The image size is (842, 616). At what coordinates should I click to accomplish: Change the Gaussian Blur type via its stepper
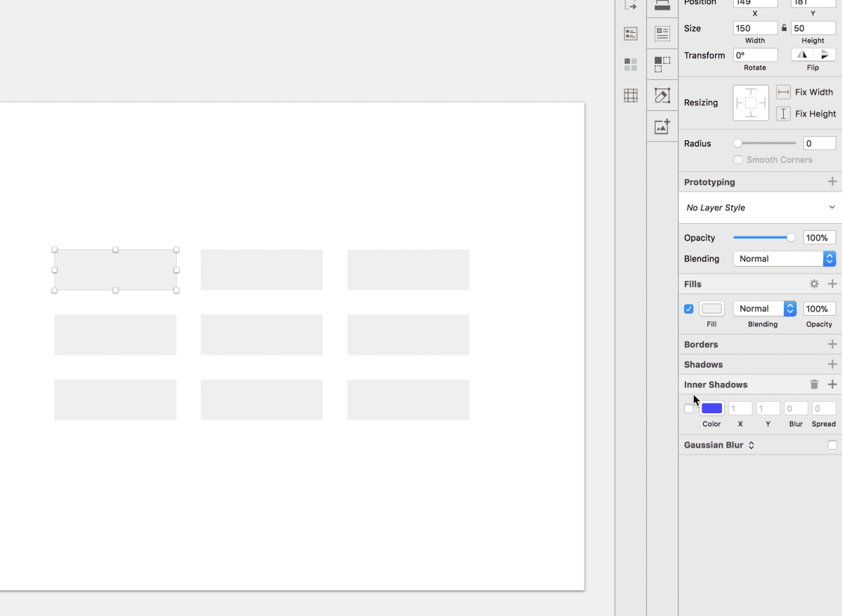[x=751, y=446]
